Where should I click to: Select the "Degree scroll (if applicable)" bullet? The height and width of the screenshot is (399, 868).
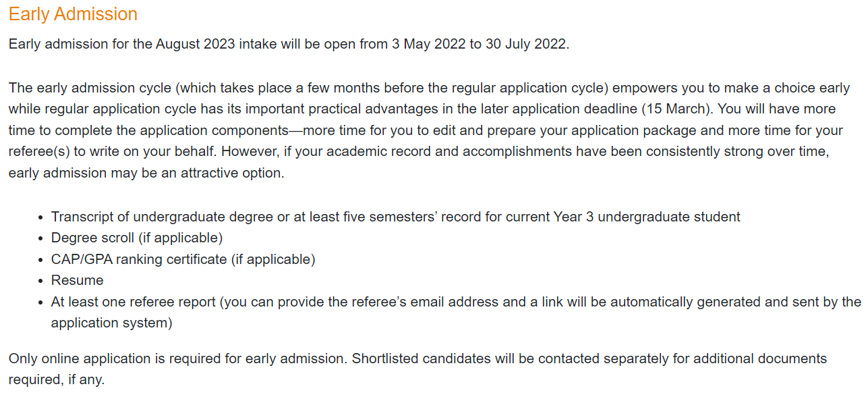click(137, 238)
